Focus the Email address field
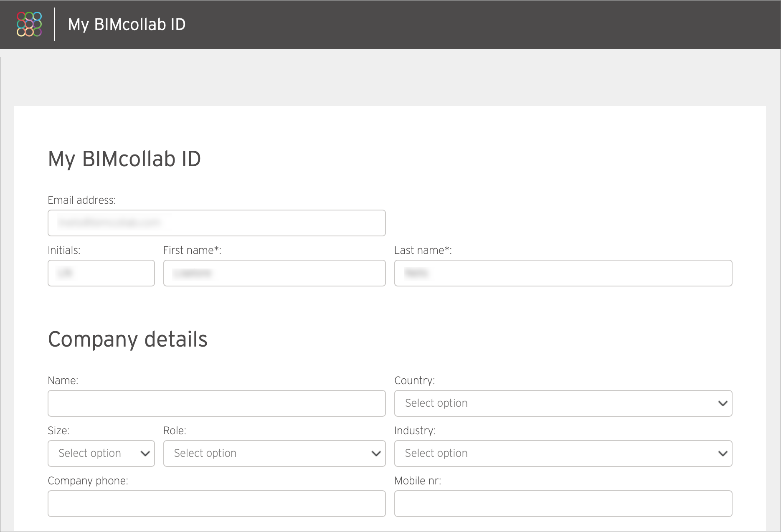The image size is (781, 532). click(217, 223)
